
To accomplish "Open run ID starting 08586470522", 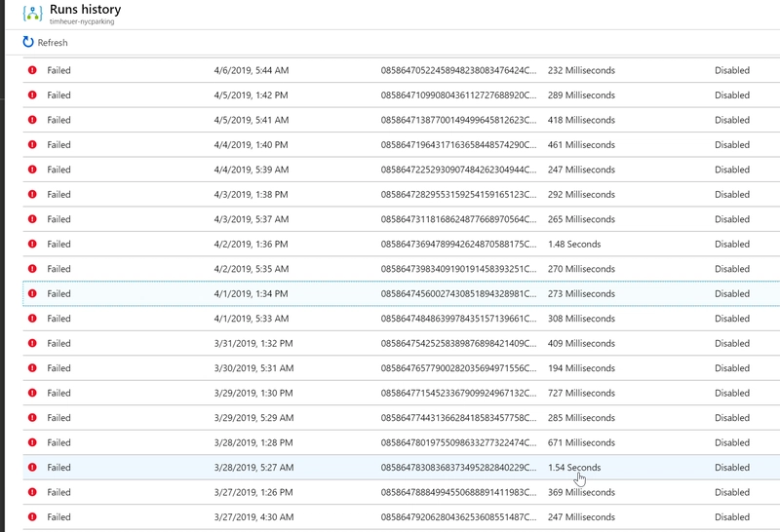I will point(457,70).
